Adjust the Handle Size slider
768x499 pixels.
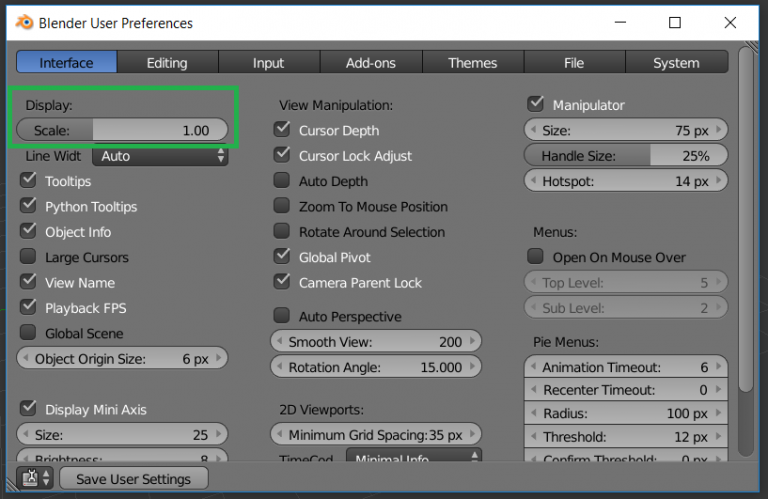click(626, 156)
